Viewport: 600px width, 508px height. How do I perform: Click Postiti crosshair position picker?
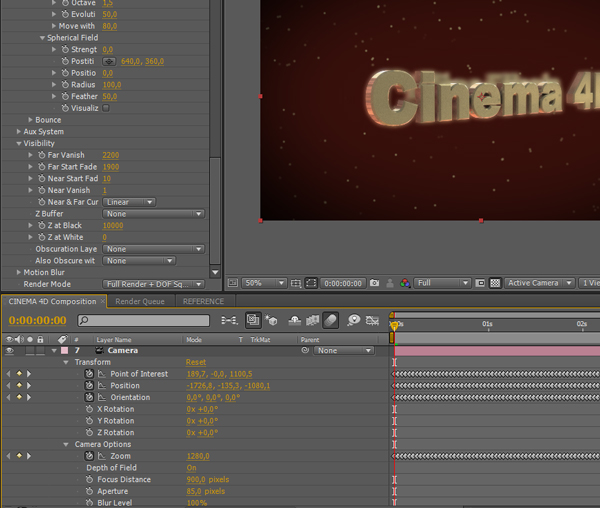click(109, 61)
